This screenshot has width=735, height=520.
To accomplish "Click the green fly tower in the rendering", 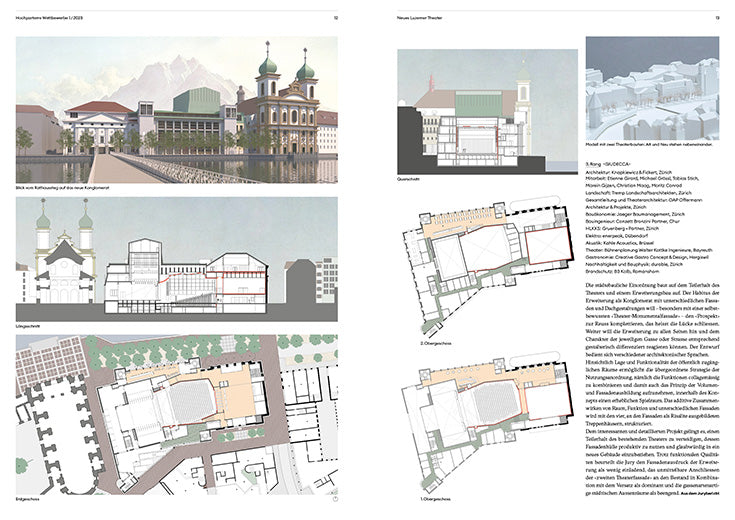I will [197, 100].
